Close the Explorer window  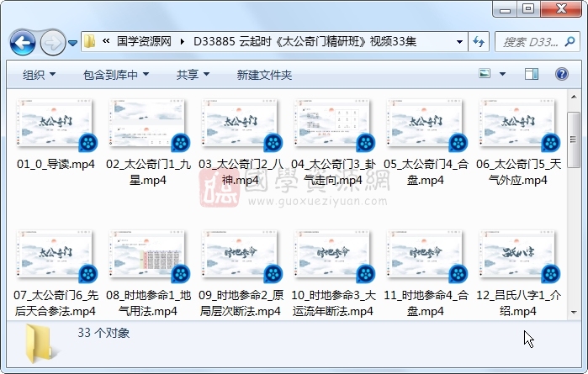pyautogui.click(x=561, y=9)
